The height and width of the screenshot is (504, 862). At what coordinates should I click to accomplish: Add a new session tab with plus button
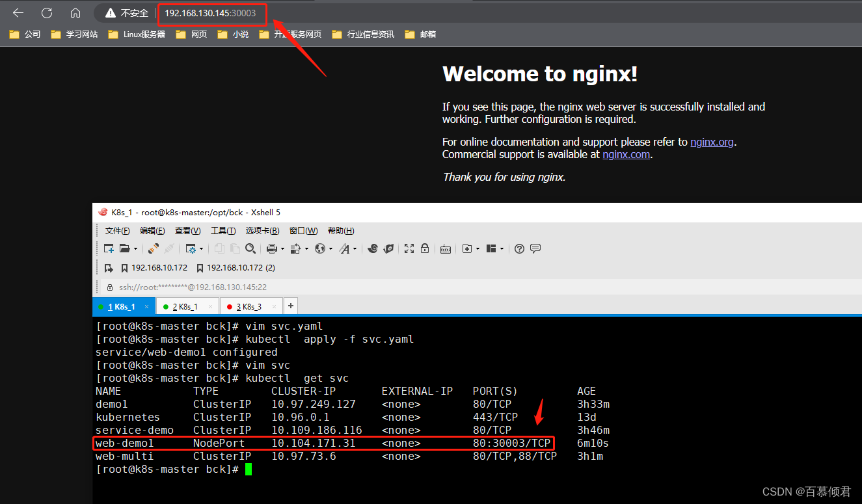[x=291, y=306]
